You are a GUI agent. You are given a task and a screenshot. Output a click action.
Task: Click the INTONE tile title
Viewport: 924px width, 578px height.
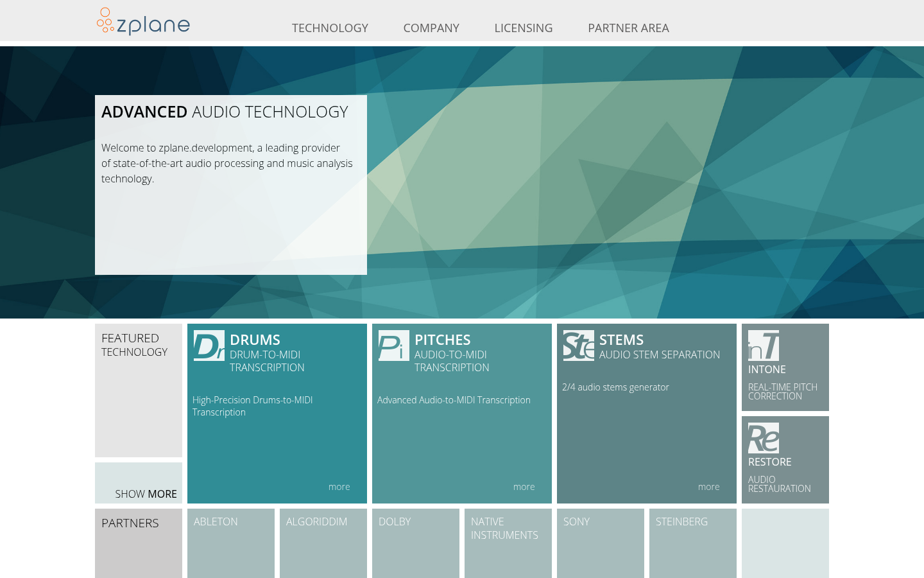[767, 369]
